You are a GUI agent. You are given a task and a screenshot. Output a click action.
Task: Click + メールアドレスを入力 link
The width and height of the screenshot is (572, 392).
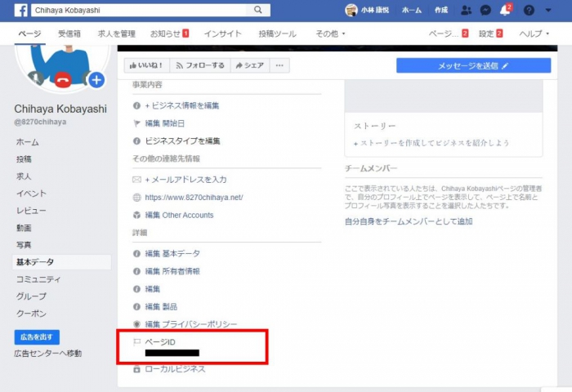pos(185,180)
